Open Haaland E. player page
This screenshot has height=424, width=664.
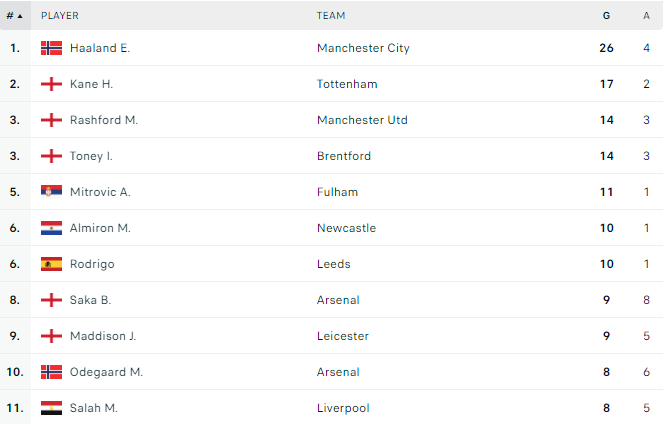pyautogui.click(x=100, y=48)
